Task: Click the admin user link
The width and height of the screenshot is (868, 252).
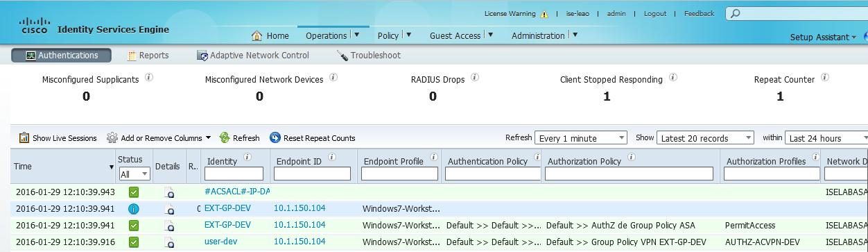Action: 616,13
